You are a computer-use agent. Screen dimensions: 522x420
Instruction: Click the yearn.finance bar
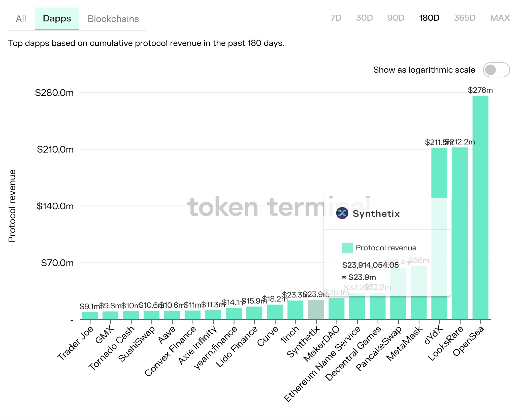pyautogui.click(x=234, y=314)
